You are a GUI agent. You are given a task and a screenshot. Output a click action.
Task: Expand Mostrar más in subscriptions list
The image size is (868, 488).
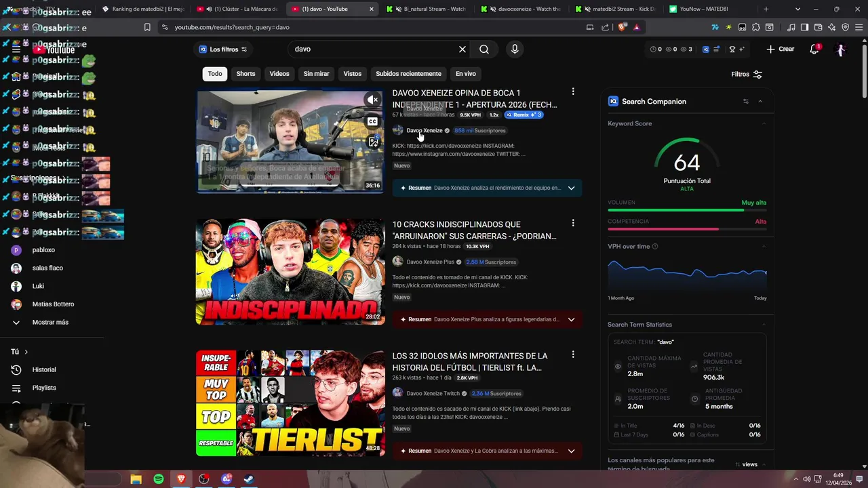click(x=50, y=323)
